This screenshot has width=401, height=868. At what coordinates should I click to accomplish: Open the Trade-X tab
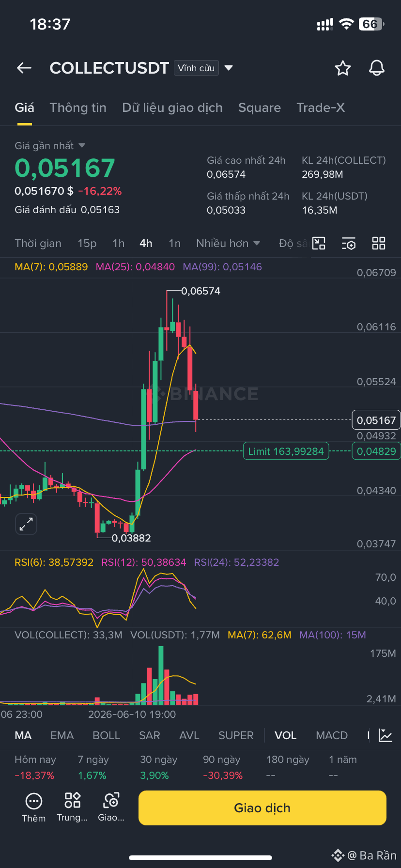point(321,108)
